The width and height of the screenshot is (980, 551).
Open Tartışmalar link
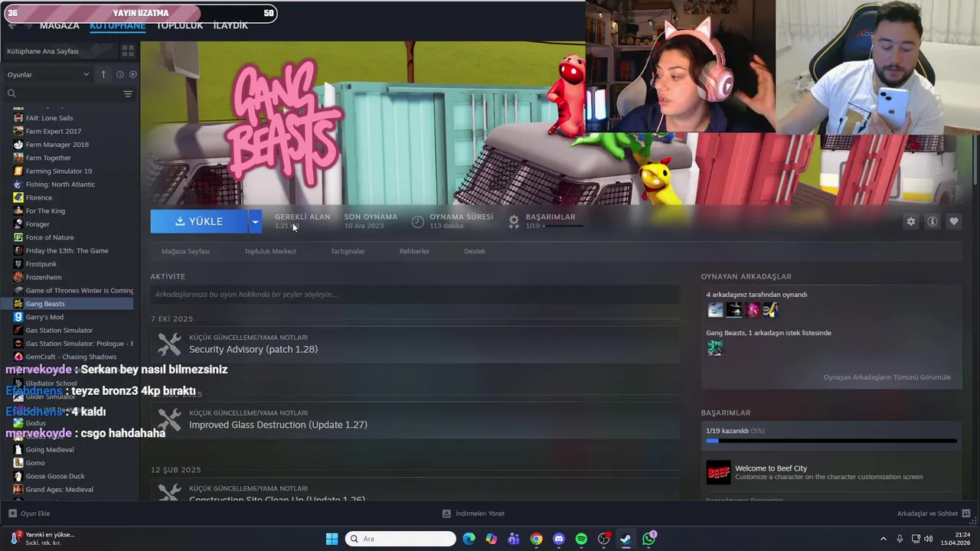[348, 251]
